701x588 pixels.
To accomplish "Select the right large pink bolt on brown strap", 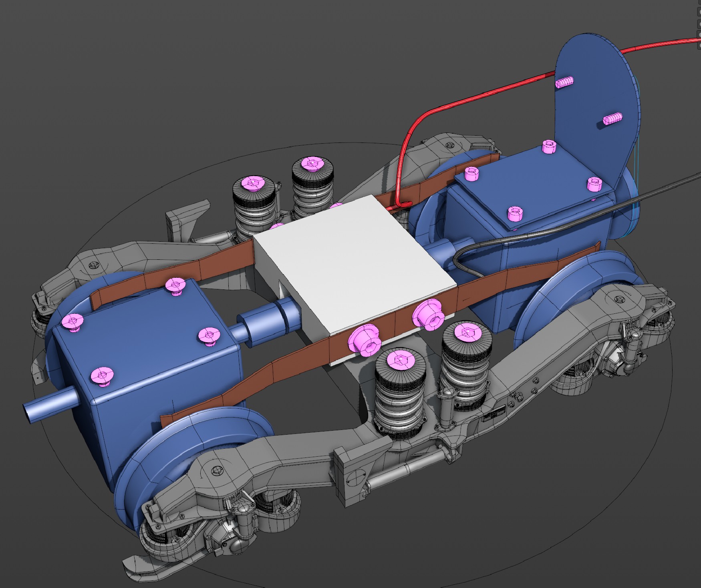I will 429,315.
